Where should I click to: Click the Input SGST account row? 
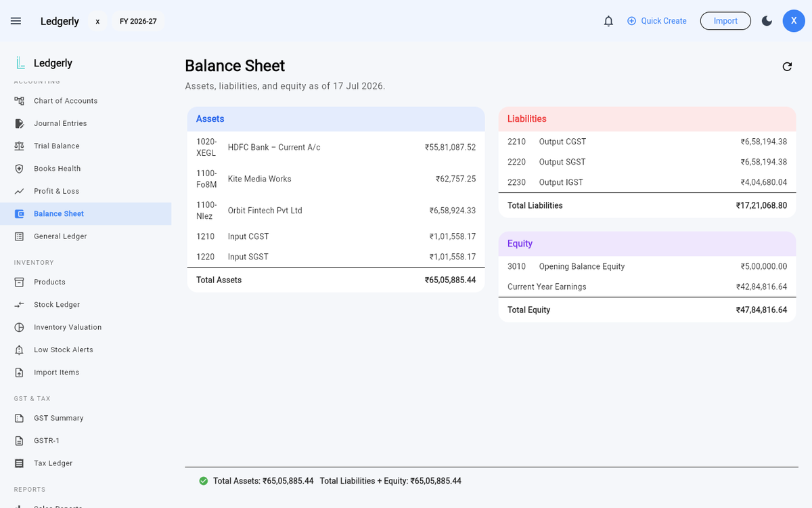click(336, 257)
